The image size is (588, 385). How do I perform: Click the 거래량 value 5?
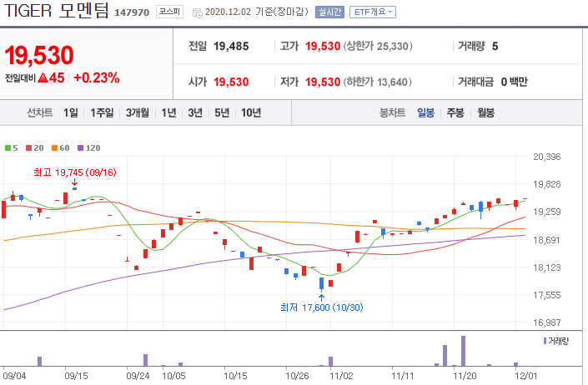[x=495, y=47]
